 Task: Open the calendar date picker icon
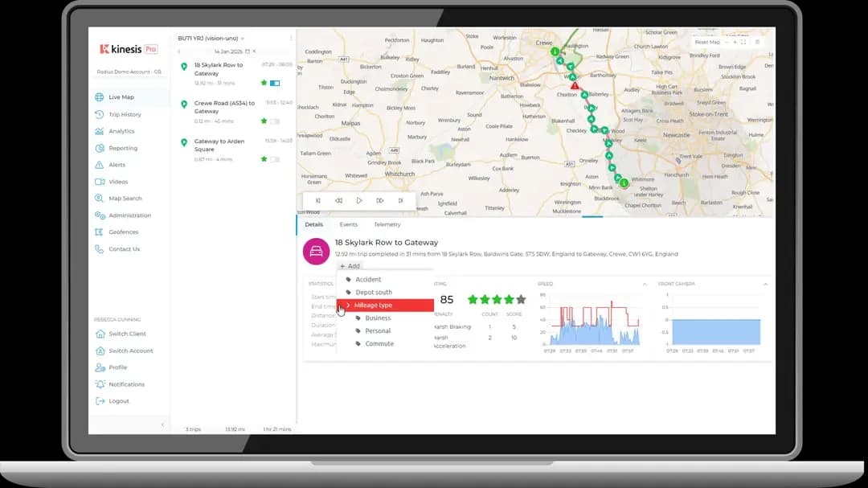tap(248, 51)
